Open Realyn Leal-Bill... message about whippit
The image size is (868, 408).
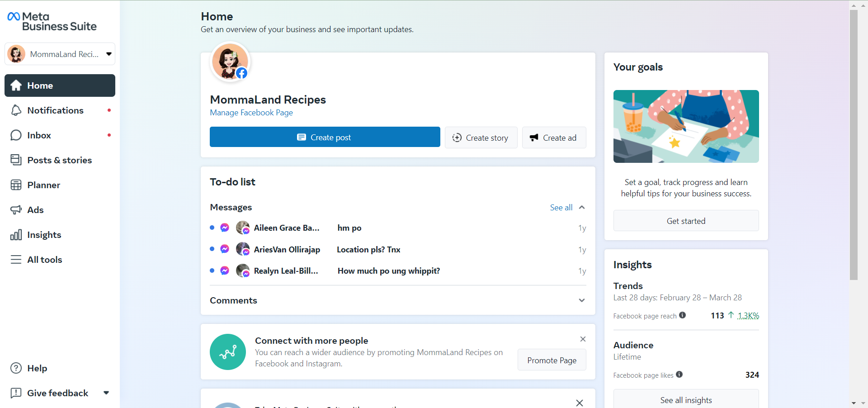click(398, 271)
